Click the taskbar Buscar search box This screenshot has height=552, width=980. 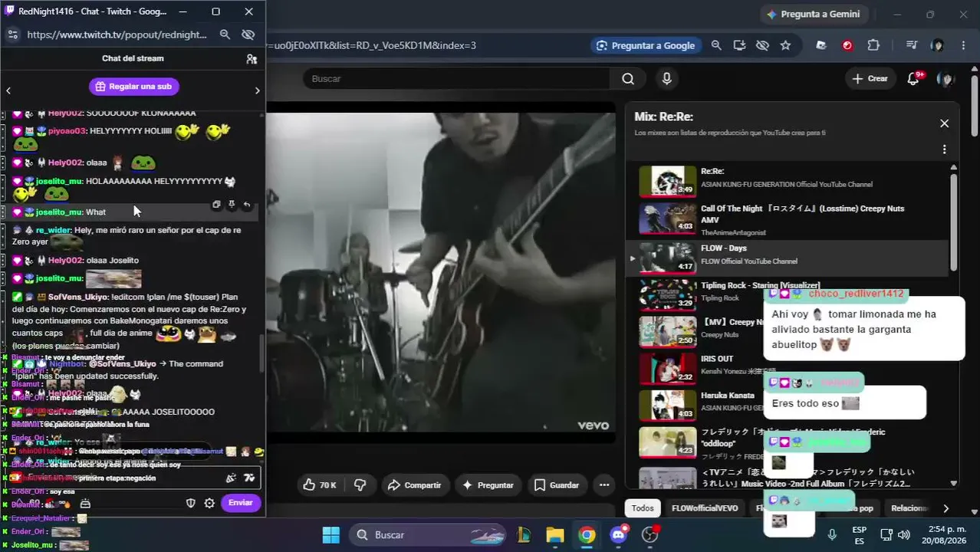pos(429,534)
